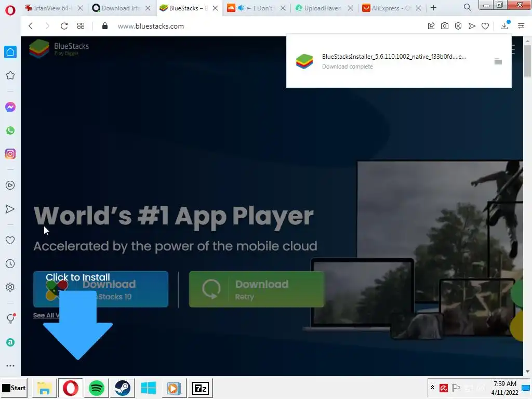
Task: Mute audio on the playing tab
Action: 241,8
